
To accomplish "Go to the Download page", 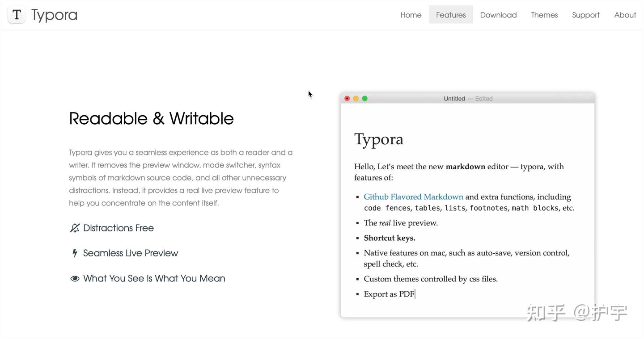I will 498,15.
